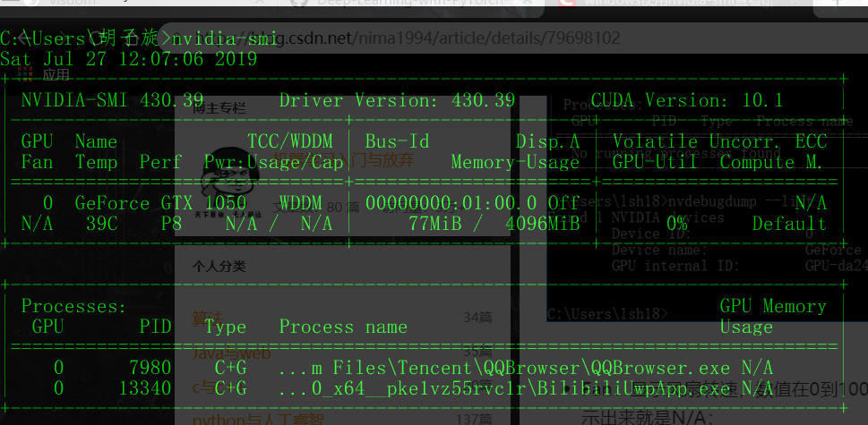The image size is (868, 425).
Task: Select the P8 performance state
Action: click(x=172, y=224)
